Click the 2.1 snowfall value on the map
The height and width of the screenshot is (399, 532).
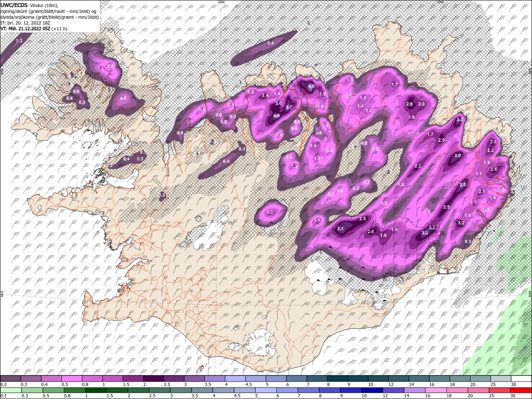482,191
